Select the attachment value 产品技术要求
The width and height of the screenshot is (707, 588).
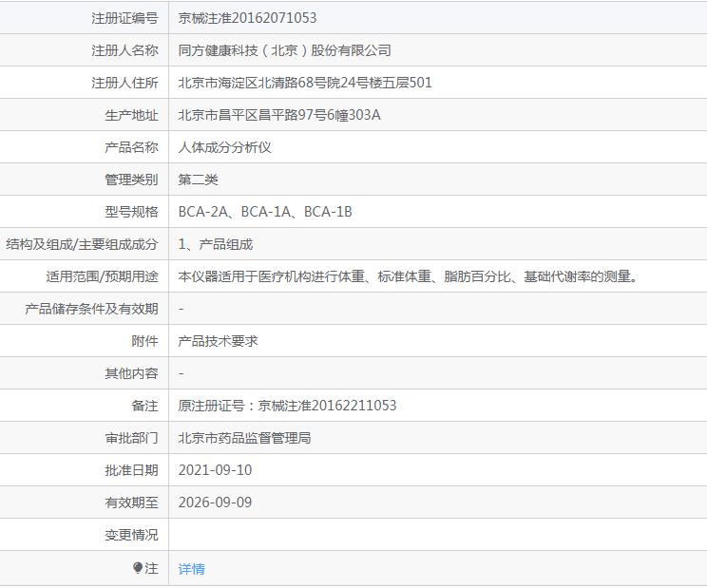[218, 341]
